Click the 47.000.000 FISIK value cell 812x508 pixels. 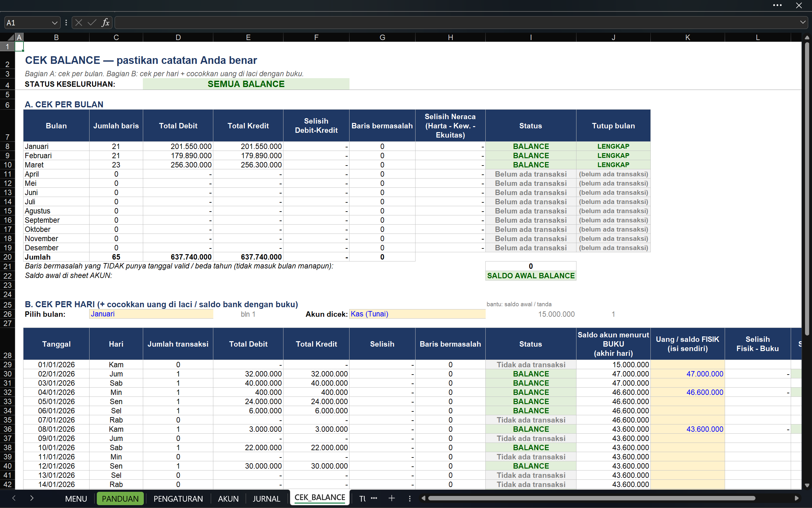(688, 374)
